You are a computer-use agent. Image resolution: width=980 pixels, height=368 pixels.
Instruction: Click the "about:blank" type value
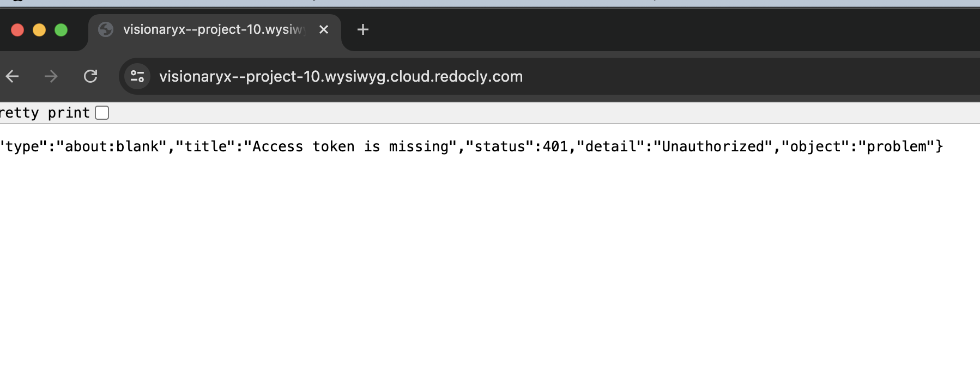pyautogui.click(x=112, y=146)
